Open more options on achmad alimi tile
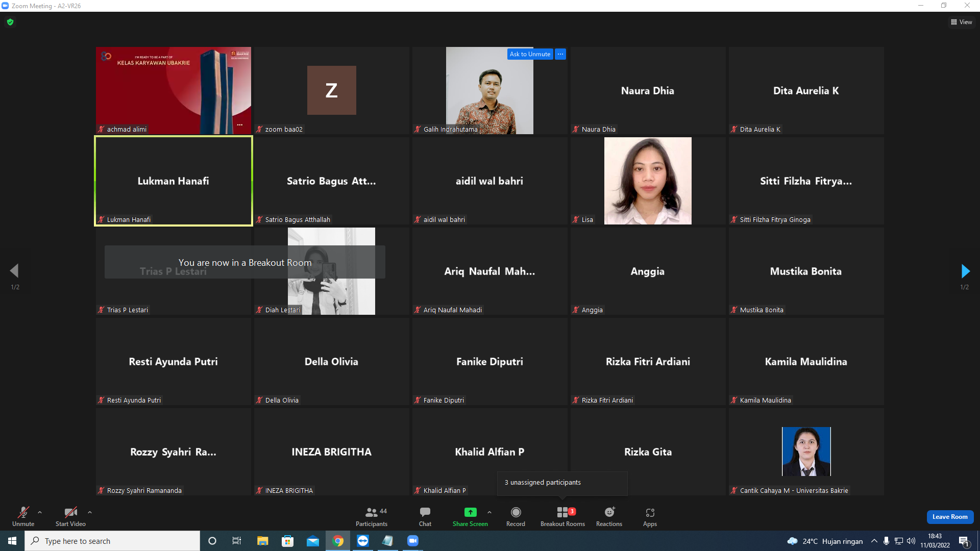 point(240,125)
